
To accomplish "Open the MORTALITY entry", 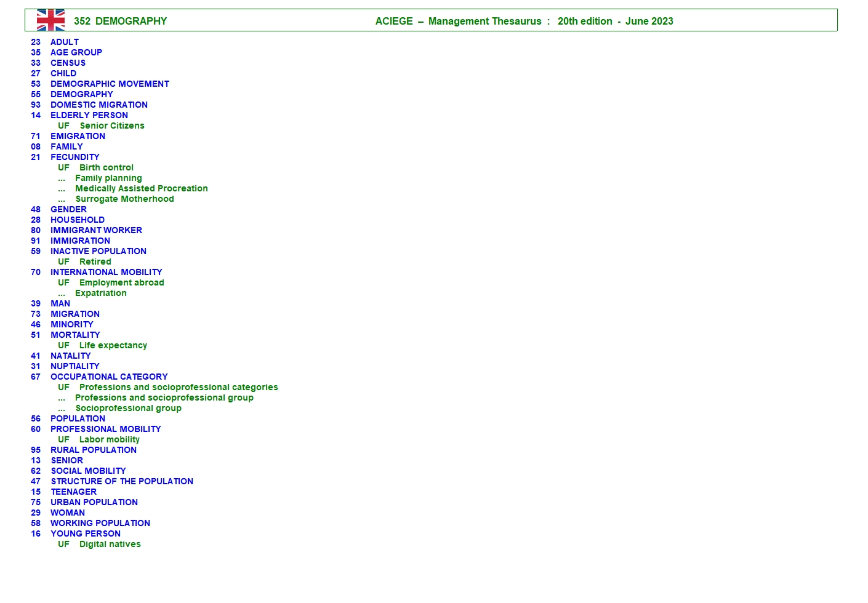I will (75, 335).
